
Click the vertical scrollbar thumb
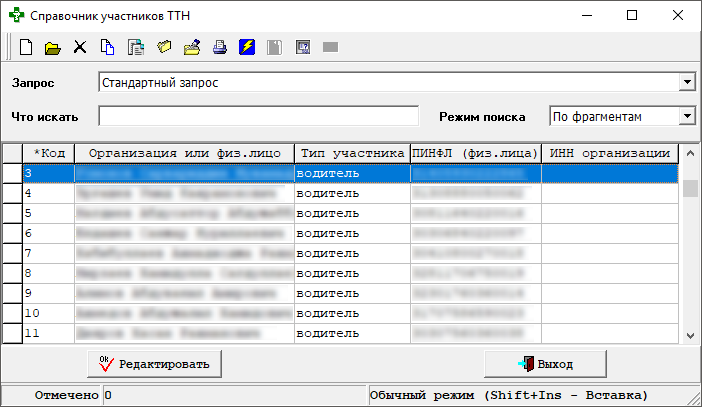point(690,188)
